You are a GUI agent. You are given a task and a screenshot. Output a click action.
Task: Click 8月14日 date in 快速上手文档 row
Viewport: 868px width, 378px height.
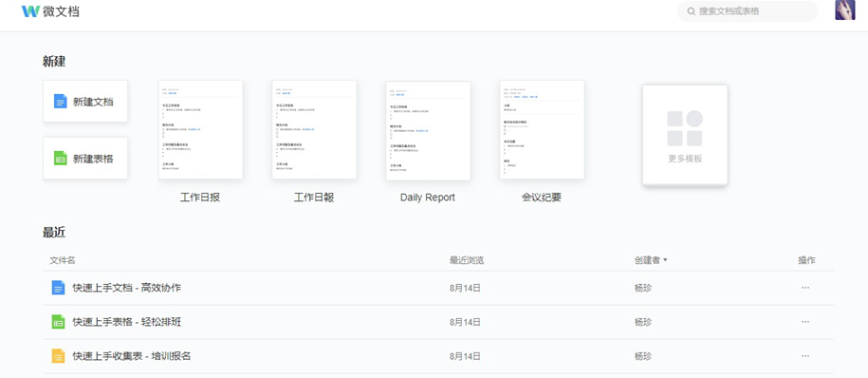(465, 288)
